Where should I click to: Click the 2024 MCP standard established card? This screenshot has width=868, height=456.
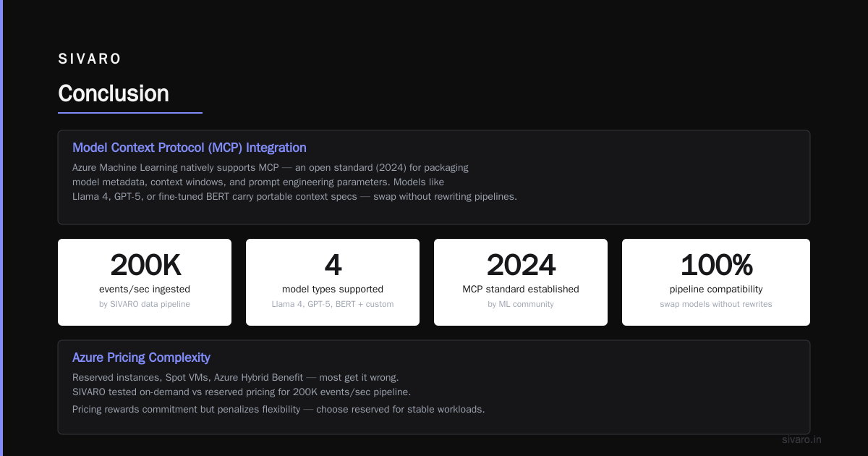pos(521,282)
